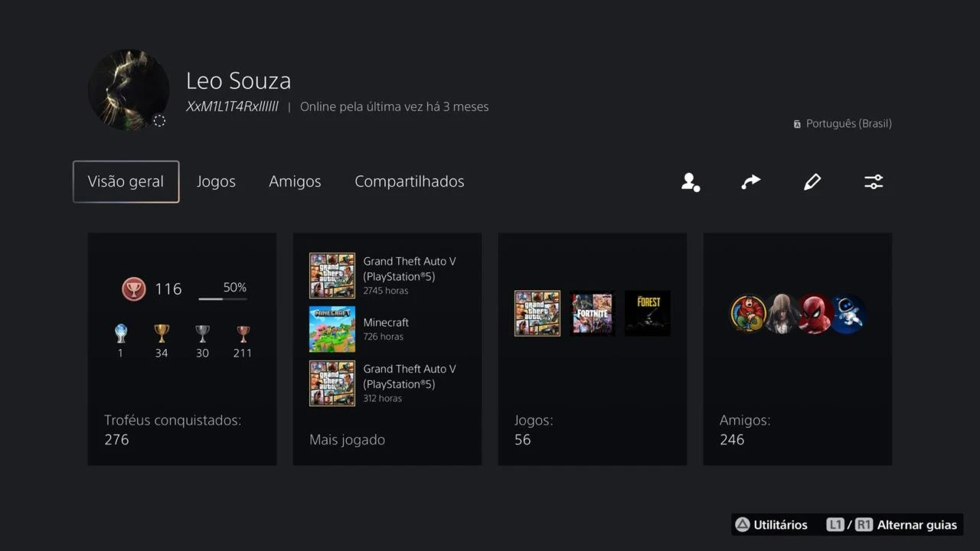Click the triangle Utilitários button hint
Viewport: 980px width, 551px height.
click(772, 525)
